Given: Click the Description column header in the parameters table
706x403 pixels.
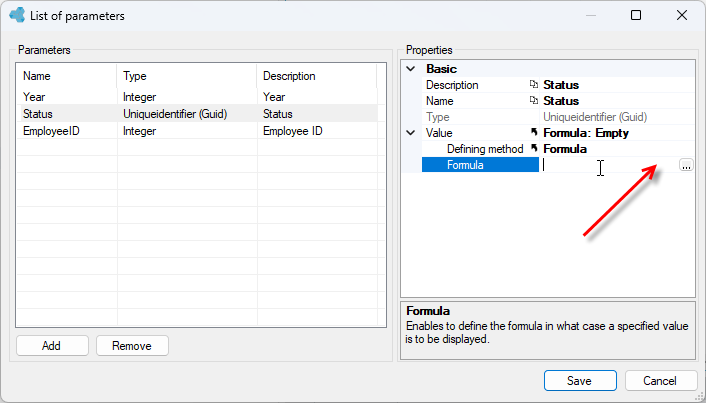Looking at the screenshot, I should pyautogui.click(x=317, y=76).
